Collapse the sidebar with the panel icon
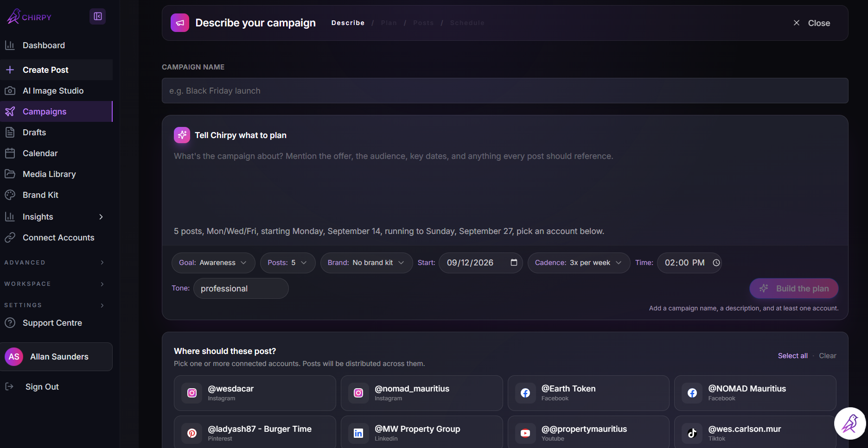 [97, 17]
